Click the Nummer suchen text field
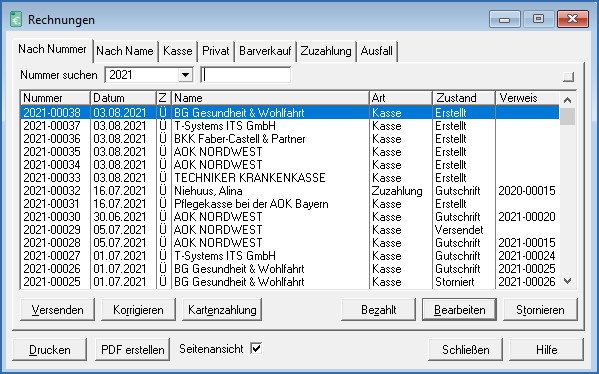 245,75
